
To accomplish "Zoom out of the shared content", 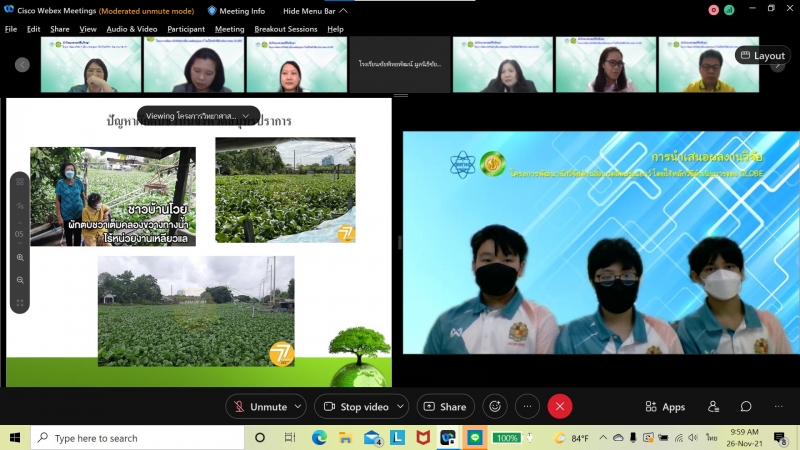I will point(20,280).
